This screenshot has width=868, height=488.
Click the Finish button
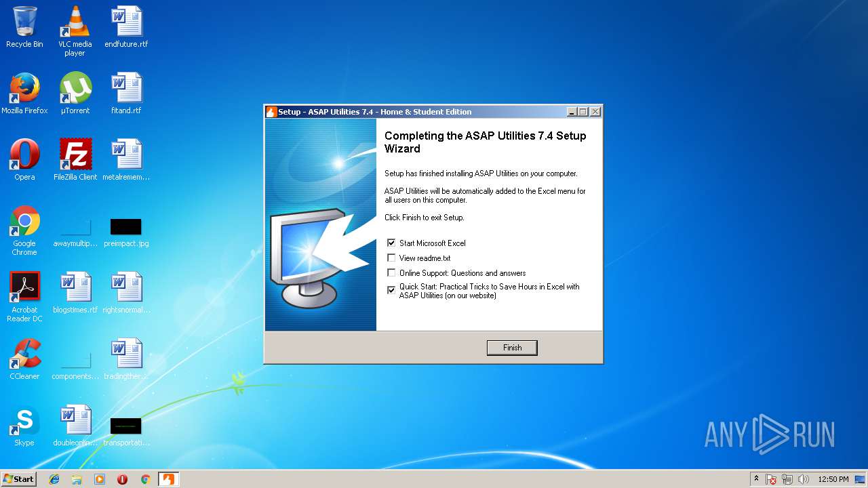pyautogui.click(x=512, y=348)
